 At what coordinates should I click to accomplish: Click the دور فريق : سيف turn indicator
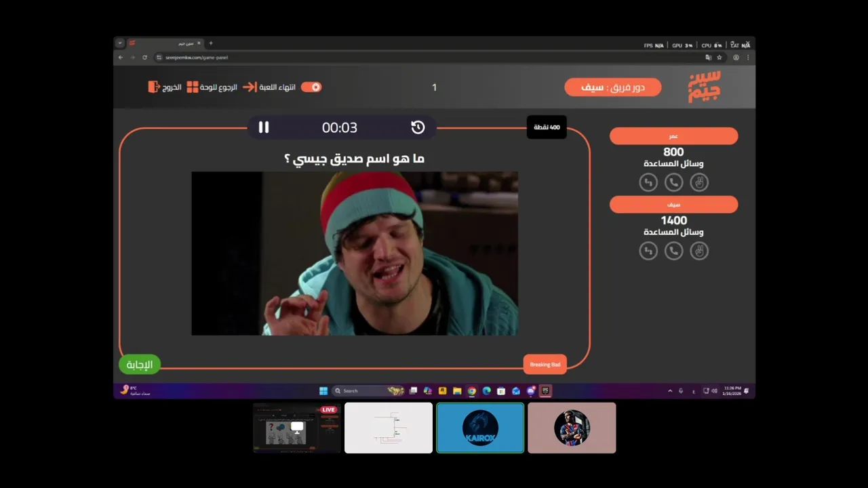point(613,87)
